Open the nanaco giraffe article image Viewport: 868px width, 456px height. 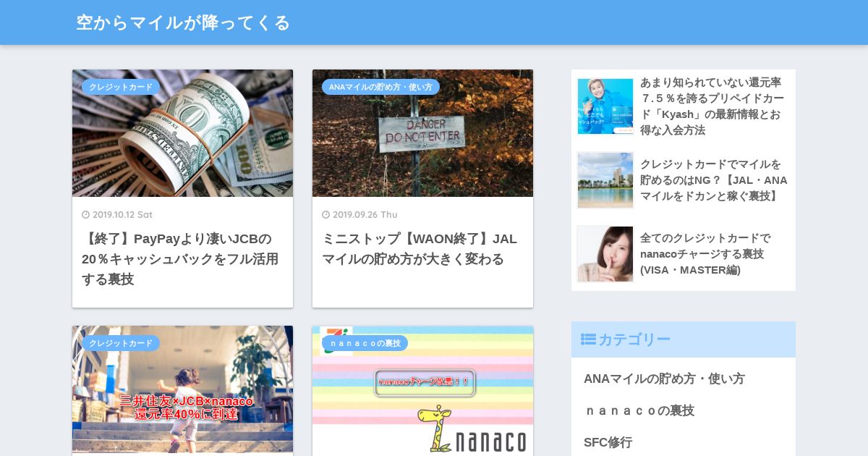coord(422,389)
